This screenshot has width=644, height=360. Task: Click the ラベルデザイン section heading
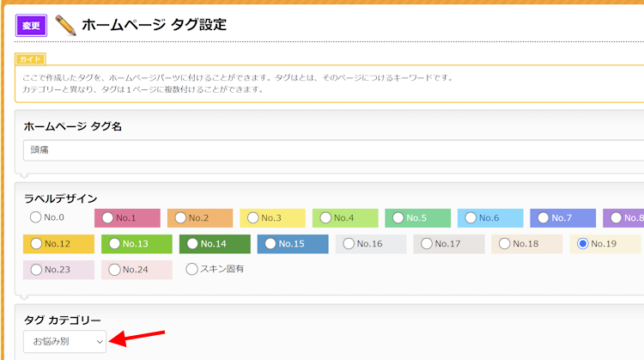[60, 198]
